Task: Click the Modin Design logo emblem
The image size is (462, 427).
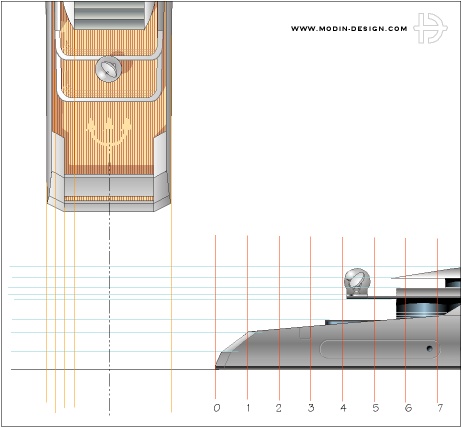Action: (x=431, y=28)
